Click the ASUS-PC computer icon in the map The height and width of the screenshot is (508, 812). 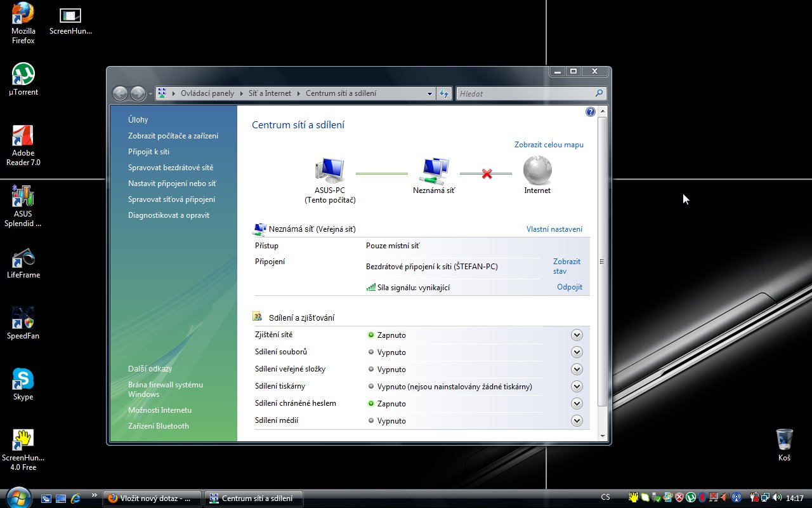point(330,170)
